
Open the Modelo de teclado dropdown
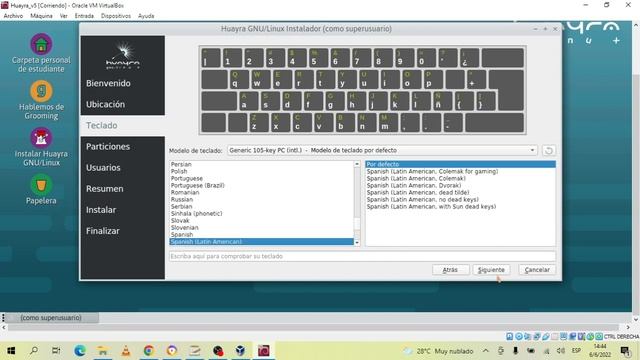coord(382,150)
